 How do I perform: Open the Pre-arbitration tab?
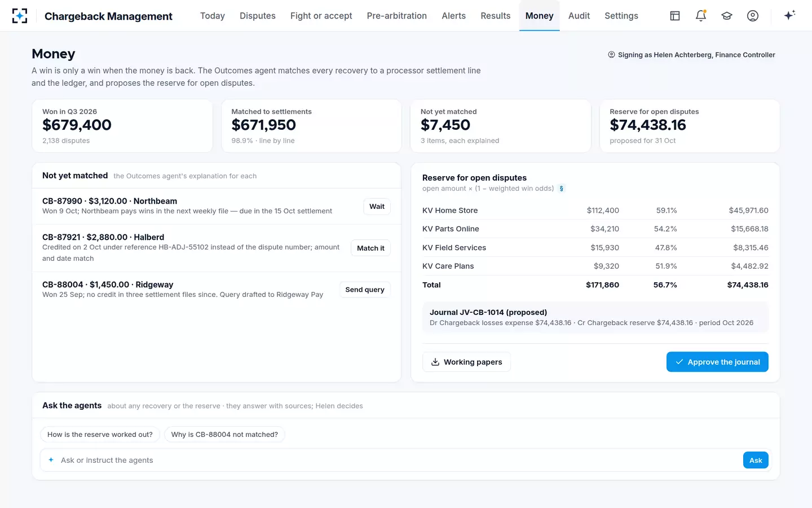pos(397,16)
